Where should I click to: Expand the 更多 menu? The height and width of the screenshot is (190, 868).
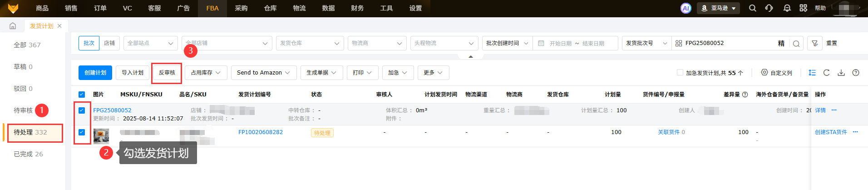pos(434,73)
